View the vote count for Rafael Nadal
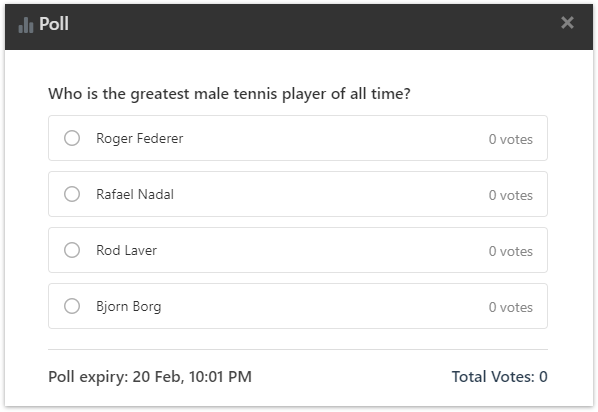This screenshot has height=412, width=598. tap(511, 195)
